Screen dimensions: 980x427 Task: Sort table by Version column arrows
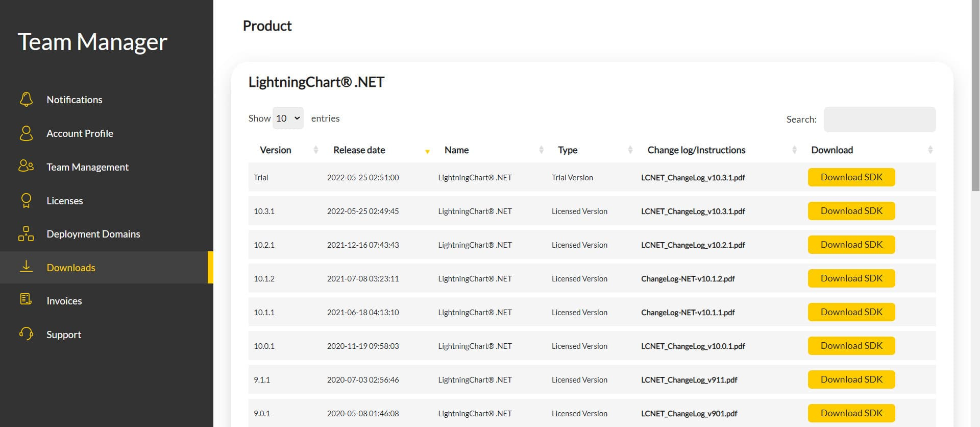(x=315, y=150)
